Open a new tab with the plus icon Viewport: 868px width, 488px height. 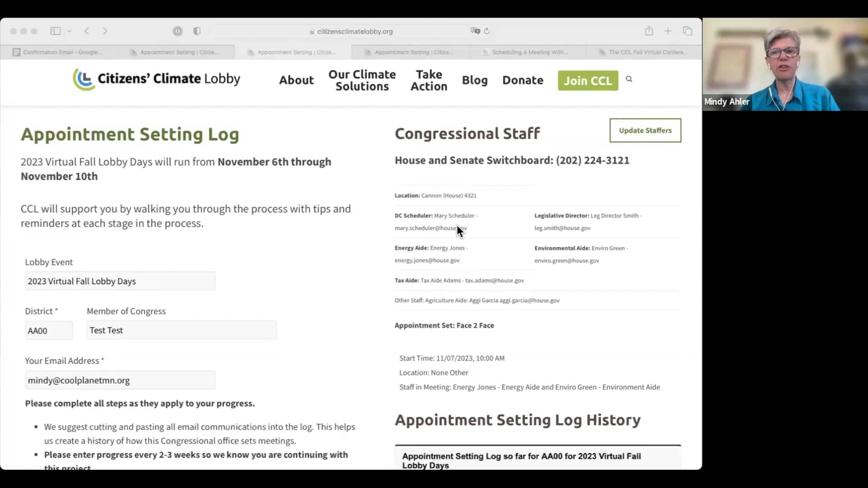pyautogui.click(x=668, y=31)
